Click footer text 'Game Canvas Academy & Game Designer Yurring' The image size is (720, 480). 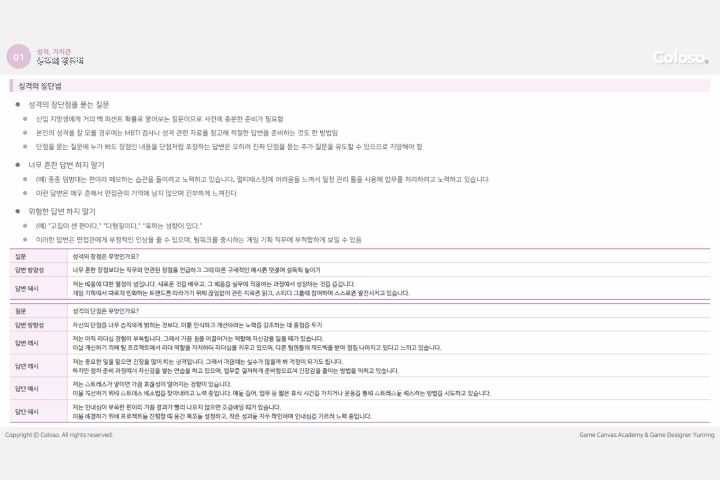(x=647, y=435)
